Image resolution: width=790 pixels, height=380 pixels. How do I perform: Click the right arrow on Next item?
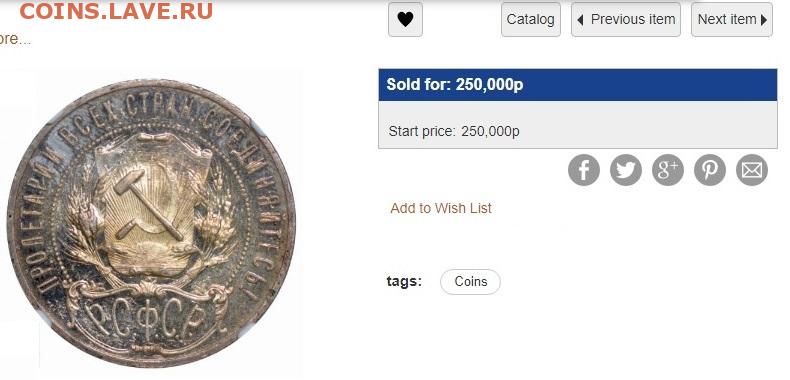coord(764,20)
